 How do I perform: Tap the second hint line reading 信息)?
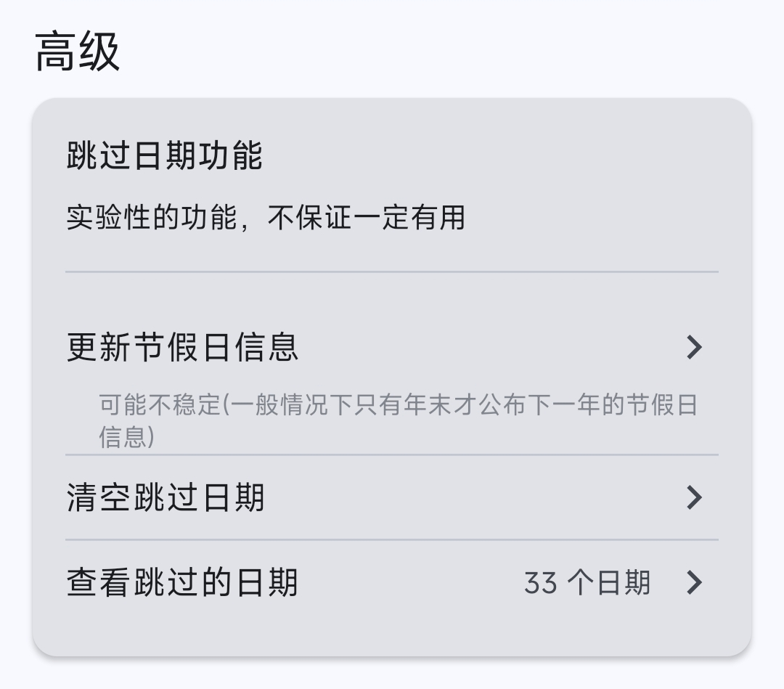pyautogui.click(x=126, y=437)
